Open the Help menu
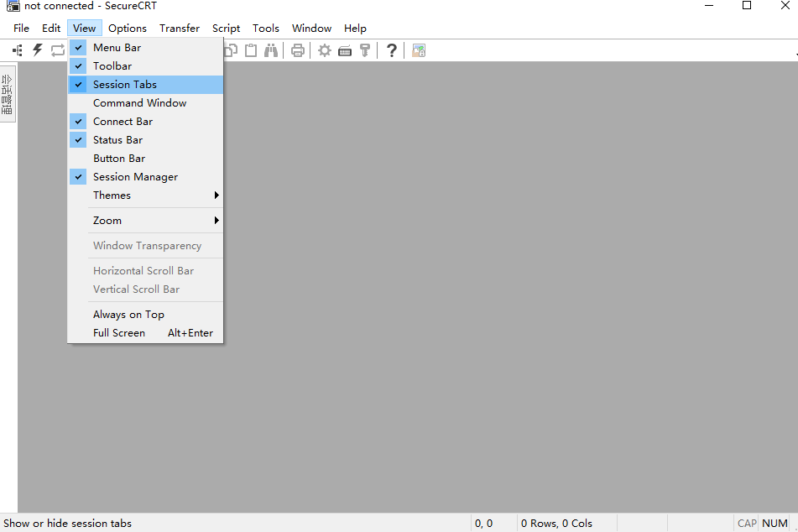 (355, 29)
